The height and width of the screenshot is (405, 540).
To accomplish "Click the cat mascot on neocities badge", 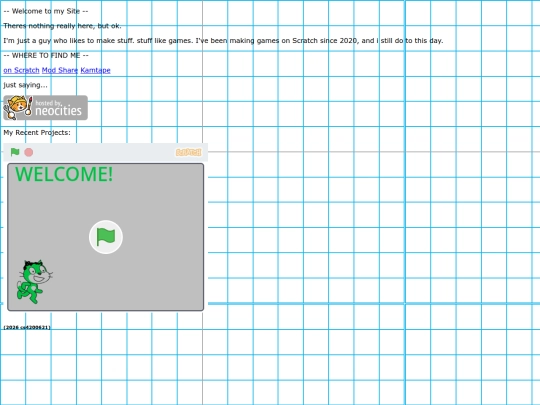I will 18,107.
